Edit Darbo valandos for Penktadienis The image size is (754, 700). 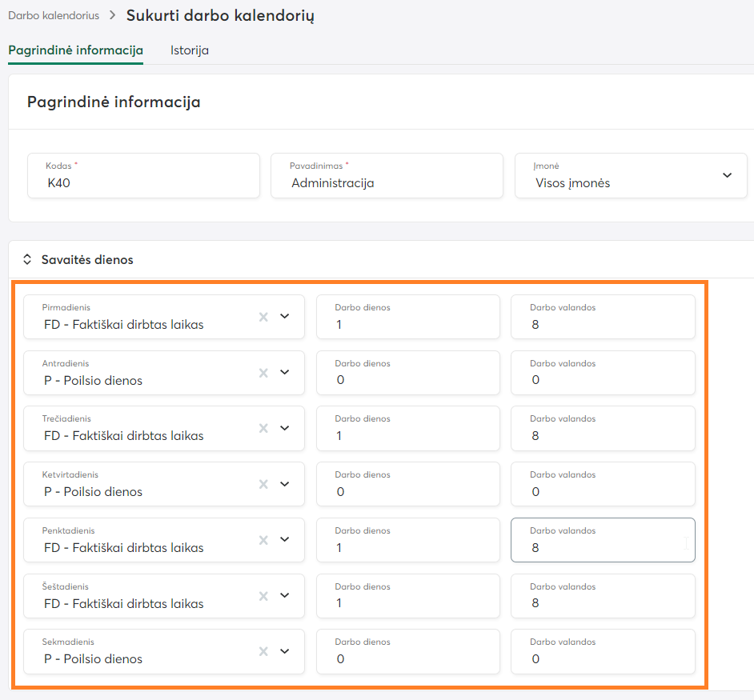click(603, 548)
